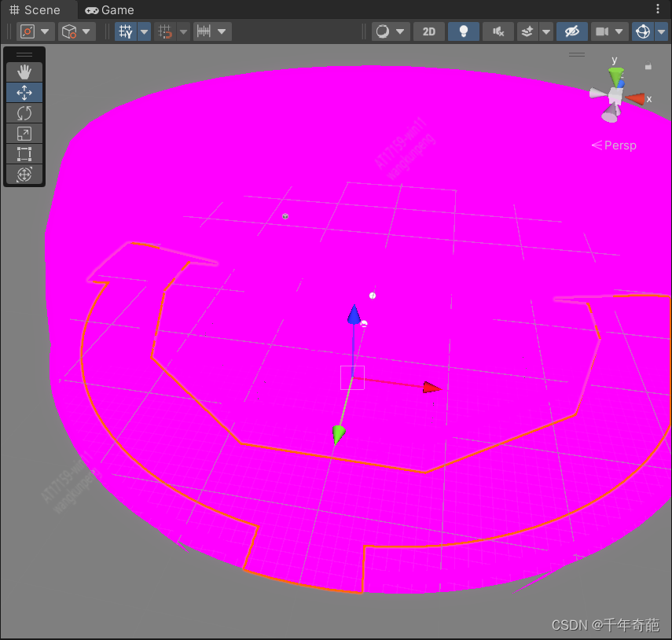672x640 pixels.
Task: Click the scene camera settings icon
Action: (x=602, y=31)
